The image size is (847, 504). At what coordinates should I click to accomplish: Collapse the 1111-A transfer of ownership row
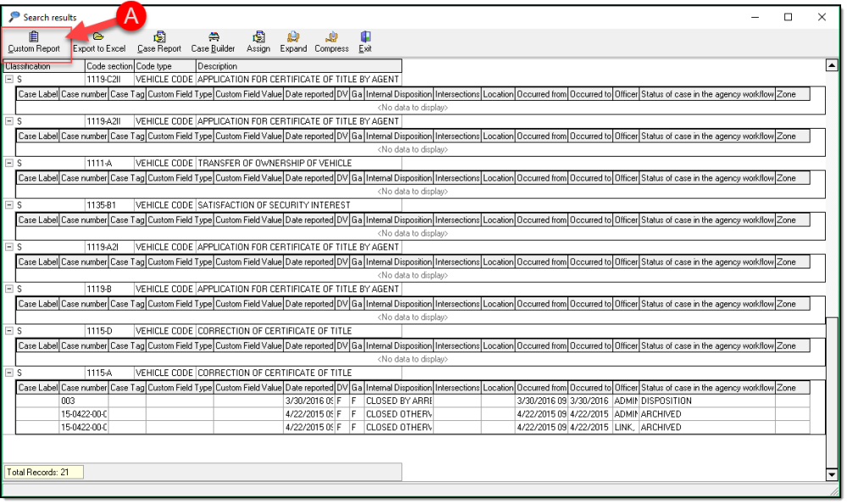[x=9, y=163]
